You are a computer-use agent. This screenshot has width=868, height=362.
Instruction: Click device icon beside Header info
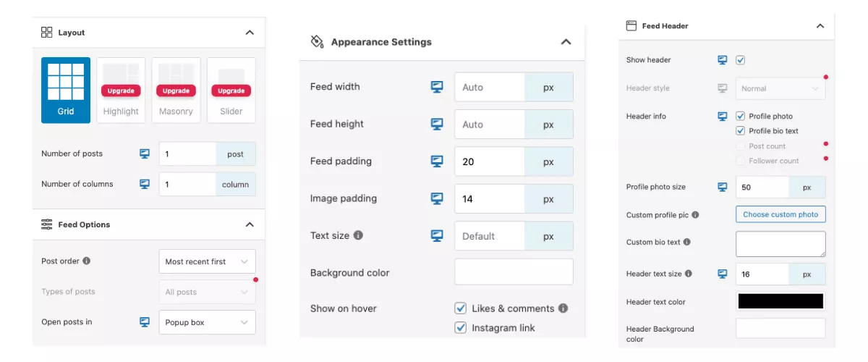[723, 116]
